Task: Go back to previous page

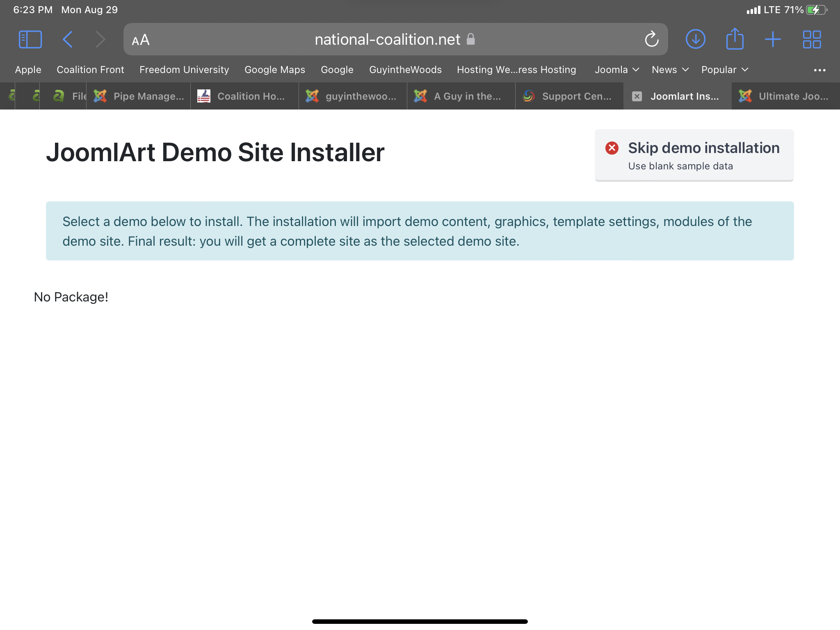Action: coord(68,39)
